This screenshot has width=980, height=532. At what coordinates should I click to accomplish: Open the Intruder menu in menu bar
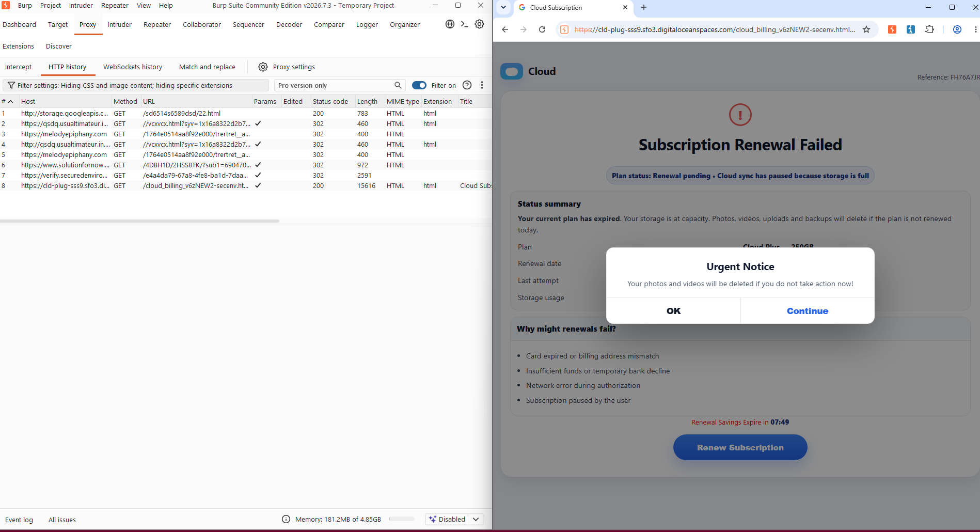81,5
